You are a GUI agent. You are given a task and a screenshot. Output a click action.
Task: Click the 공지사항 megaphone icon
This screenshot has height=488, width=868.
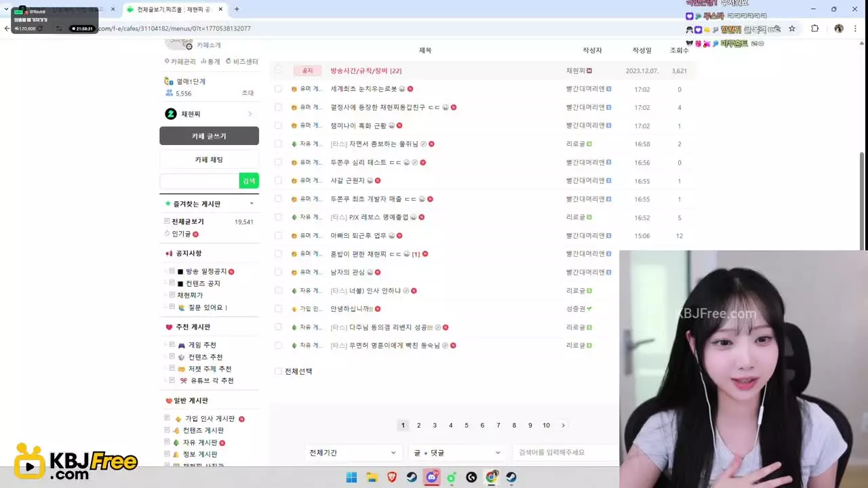170,253
